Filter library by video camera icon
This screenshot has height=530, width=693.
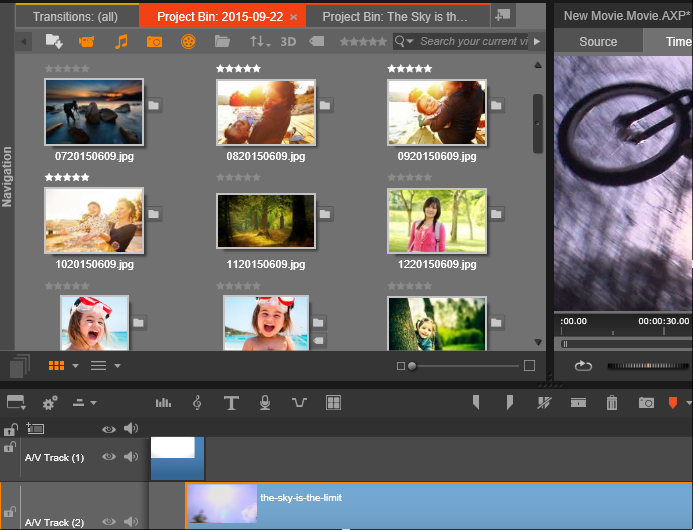86,42
